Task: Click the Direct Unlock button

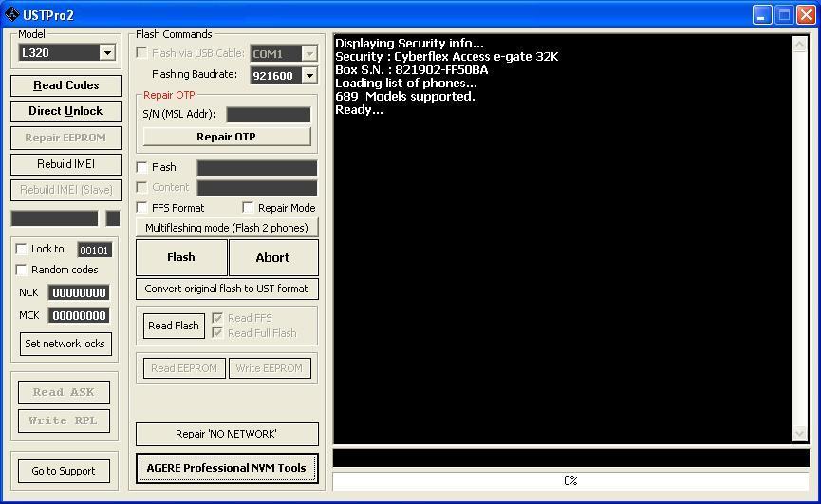Action: pyautogui.click(x=66, y=111)
